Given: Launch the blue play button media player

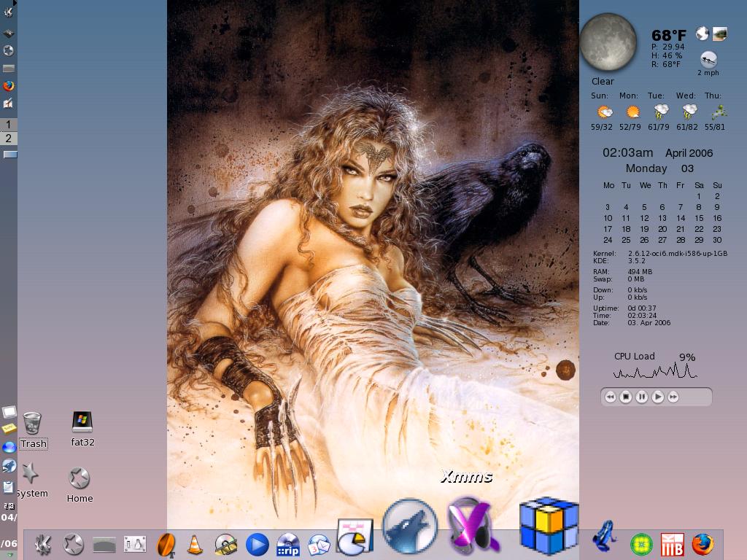Looking at the screenshot, I should coord(258,544).
